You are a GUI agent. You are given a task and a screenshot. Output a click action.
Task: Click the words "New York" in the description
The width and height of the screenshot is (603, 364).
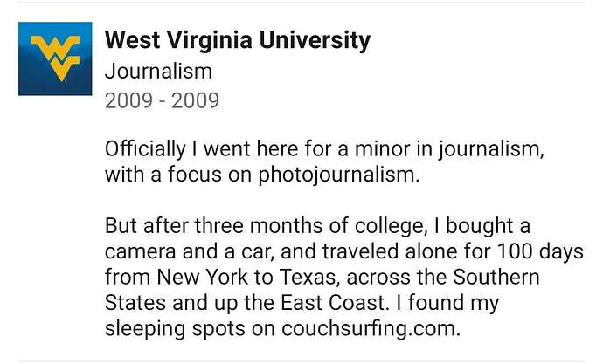coord(202,277)
